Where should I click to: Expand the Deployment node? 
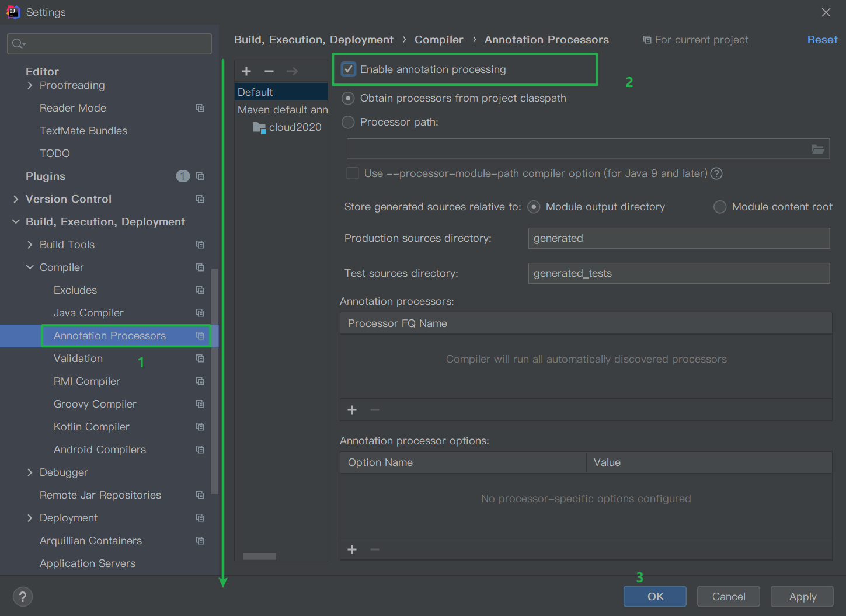pyautogui.click(x=30, y=518)
